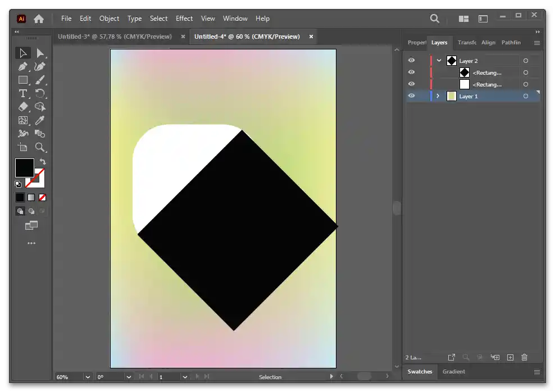Click the black Fill color swatch
This screenshot has width=555, height=392.
24,168
